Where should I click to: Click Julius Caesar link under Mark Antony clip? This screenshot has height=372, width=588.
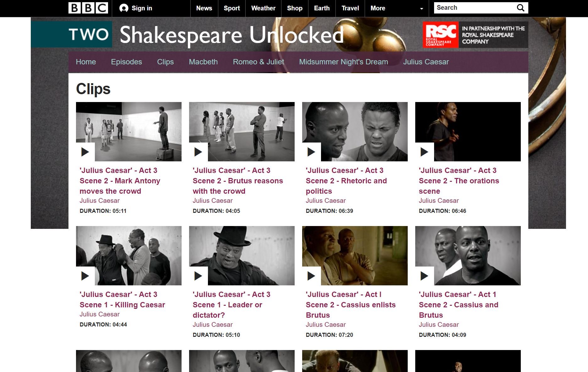pyautogui.click(x=100, y=201)
